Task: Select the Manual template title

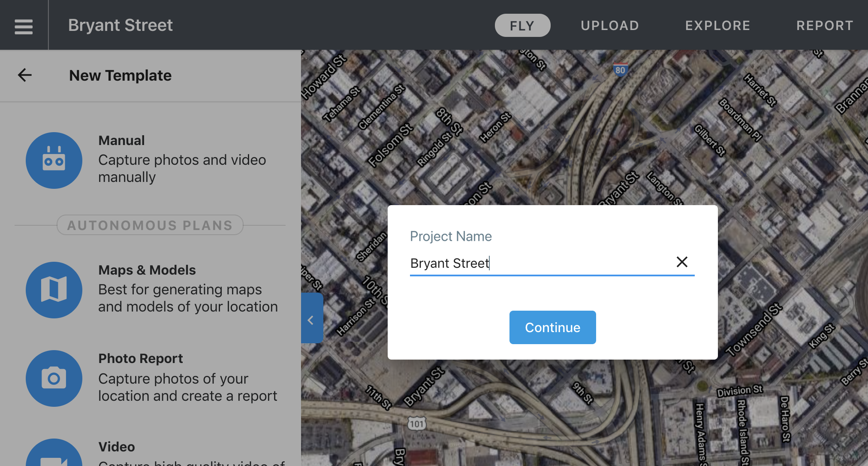Action: coord(121,140)
